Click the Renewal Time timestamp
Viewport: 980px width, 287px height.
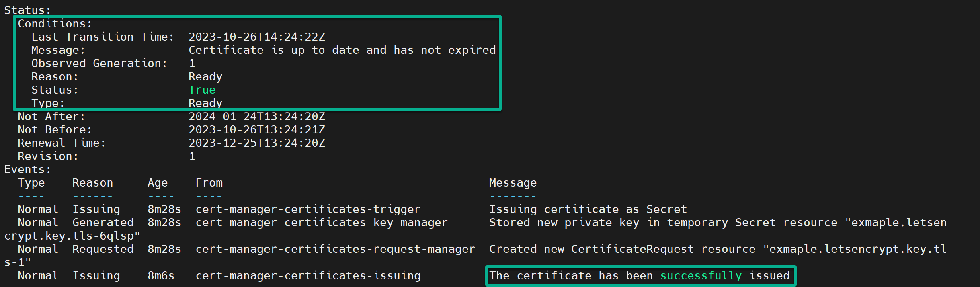click(x=257, y=143)
